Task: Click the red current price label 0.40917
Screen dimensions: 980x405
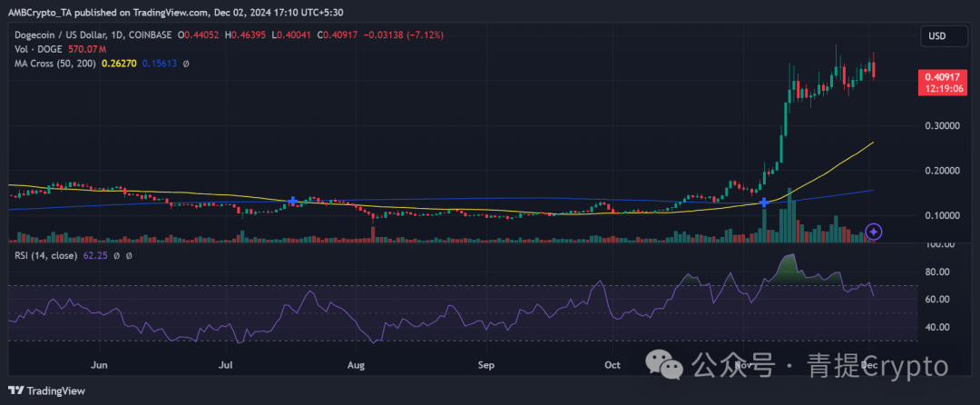Action: (x=942, y=78)
